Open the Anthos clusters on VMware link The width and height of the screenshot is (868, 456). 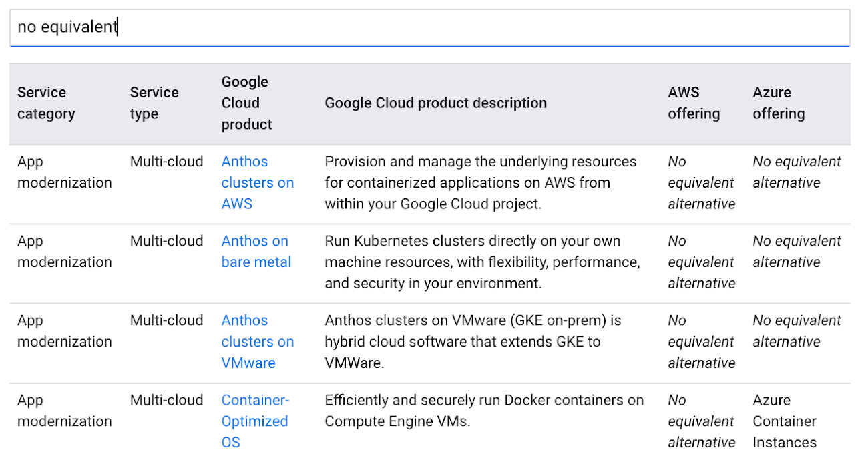258,342
